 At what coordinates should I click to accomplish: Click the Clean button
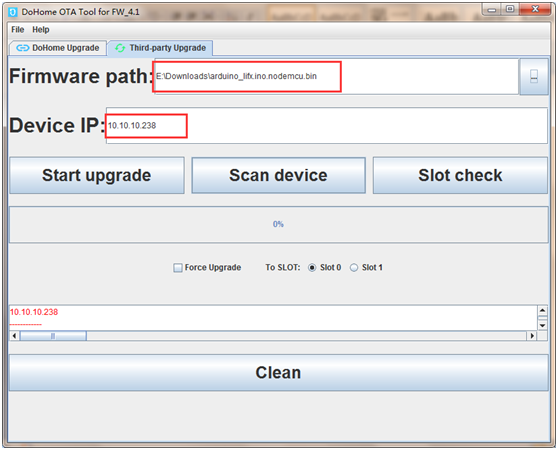(x=278, y=372)
